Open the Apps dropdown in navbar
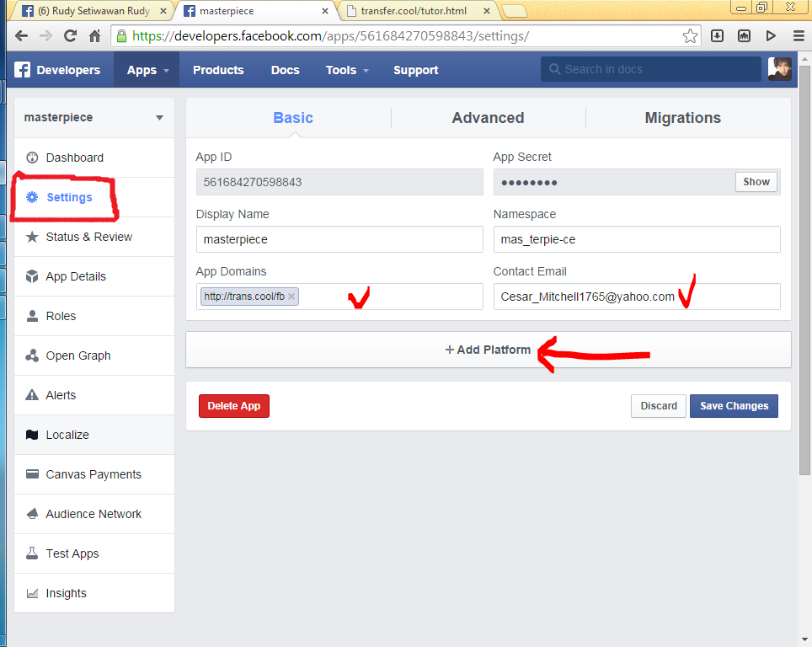Image resolution: width=812 pixels, height=647 pixels. pyautogui.click(x=147, y=70)
